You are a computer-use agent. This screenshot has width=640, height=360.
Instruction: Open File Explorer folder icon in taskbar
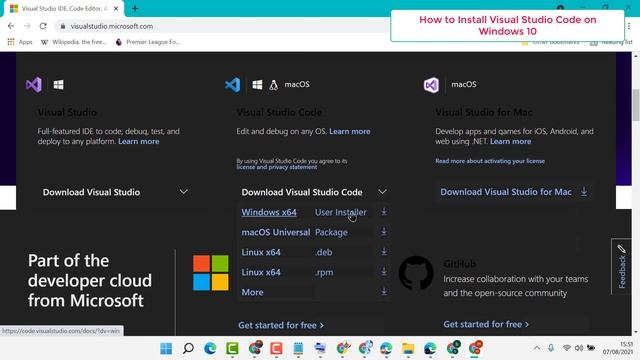point(408,348)
